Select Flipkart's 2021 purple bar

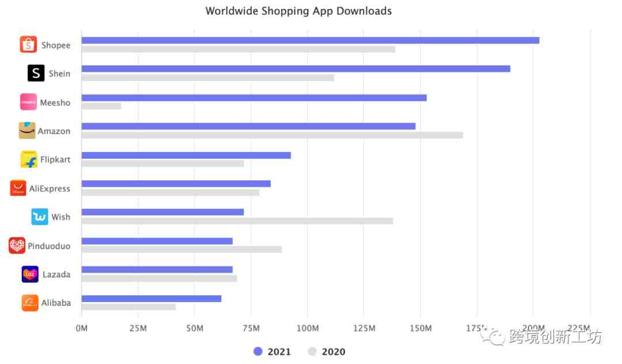pyautogui.click(x=186, y=155)
